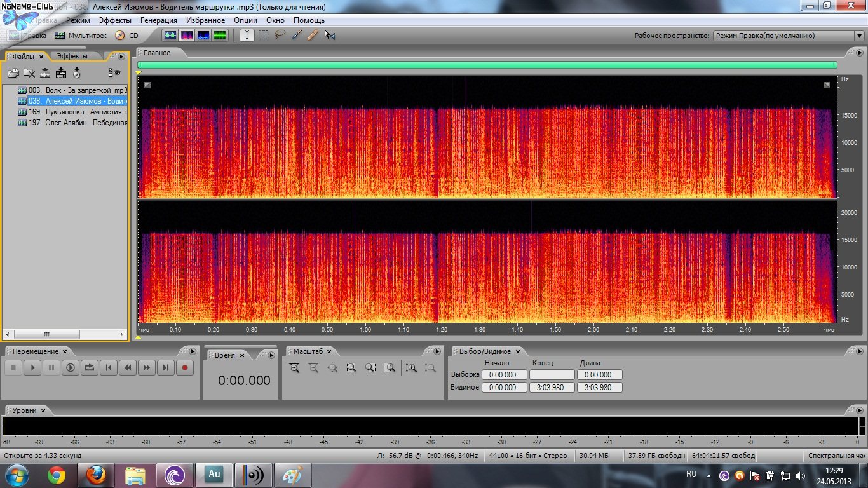This screenshot has height=488, width=868.
Task: Click Files panel horizontal scrollbar
Action: pyautogui.click(x=46, y=334)
